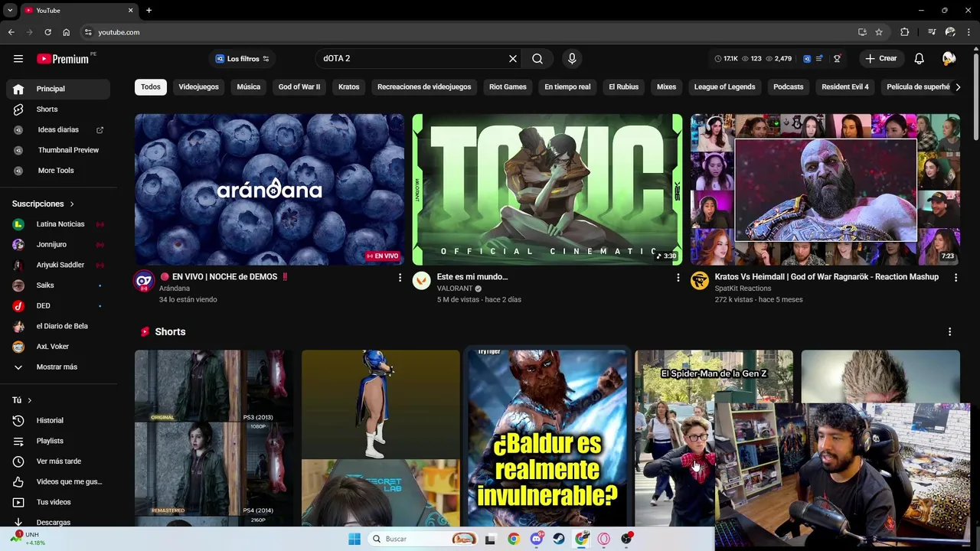Open the notifications bell
The height and width of the screenshot is (551, 980).
pyautogui.click(x=920, y=59)
